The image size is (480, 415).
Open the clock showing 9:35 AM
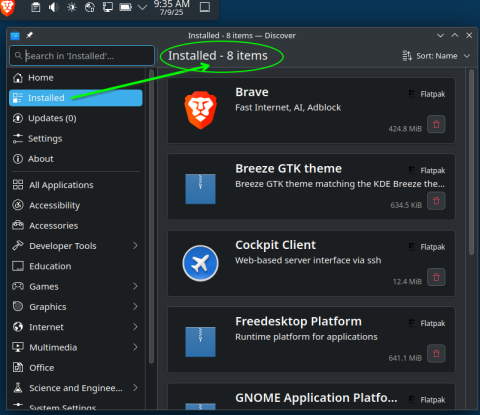coord(171,8)
